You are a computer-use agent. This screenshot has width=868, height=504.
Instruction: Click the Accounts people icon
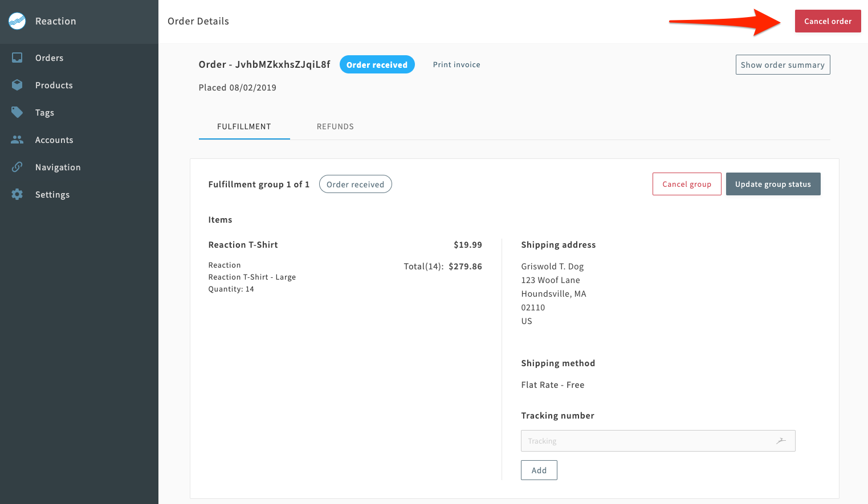click(17, 140)
